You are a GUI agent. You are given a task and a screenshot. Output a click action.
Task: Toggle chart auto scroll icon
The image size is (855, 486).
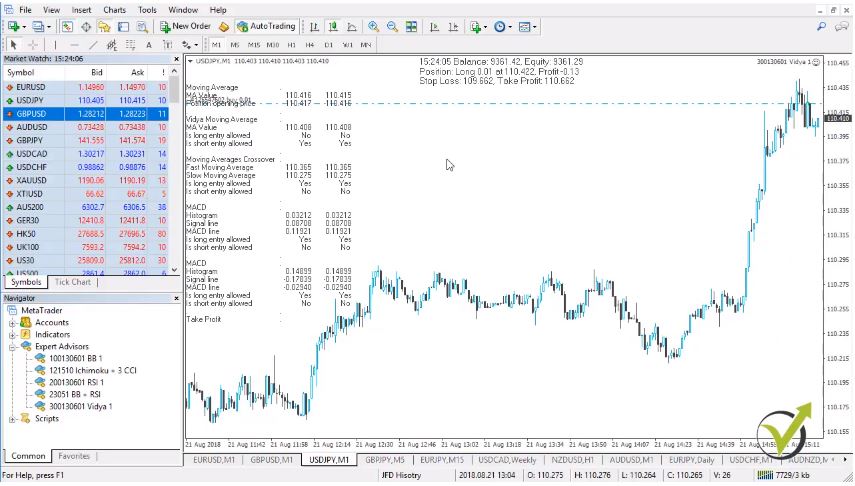[435, 26]
